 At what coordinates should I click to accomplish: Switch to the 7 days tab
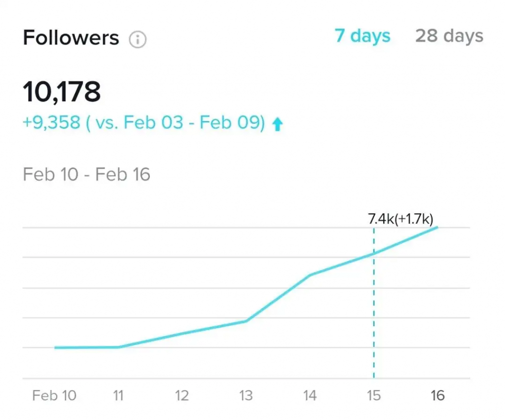(362, 36)
